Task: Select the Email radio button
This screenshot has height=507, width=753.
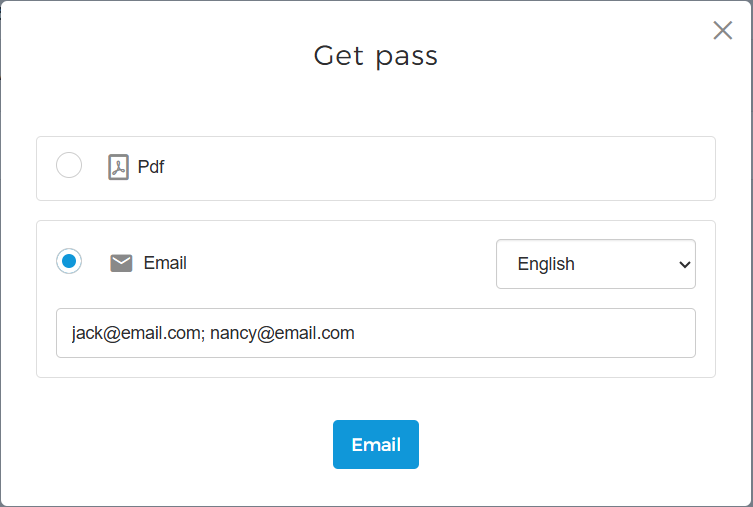Action: [x=69, y=262]
